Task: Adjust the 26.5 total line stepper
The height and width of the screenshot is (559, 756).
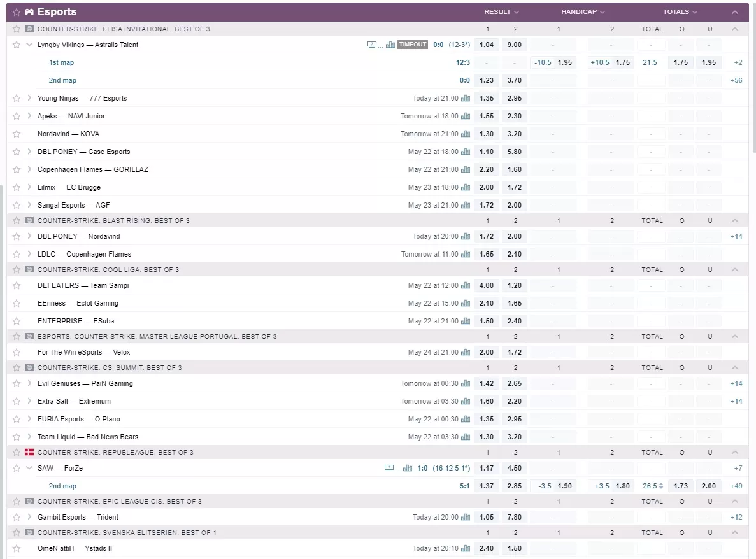Action: pos(661,486)
